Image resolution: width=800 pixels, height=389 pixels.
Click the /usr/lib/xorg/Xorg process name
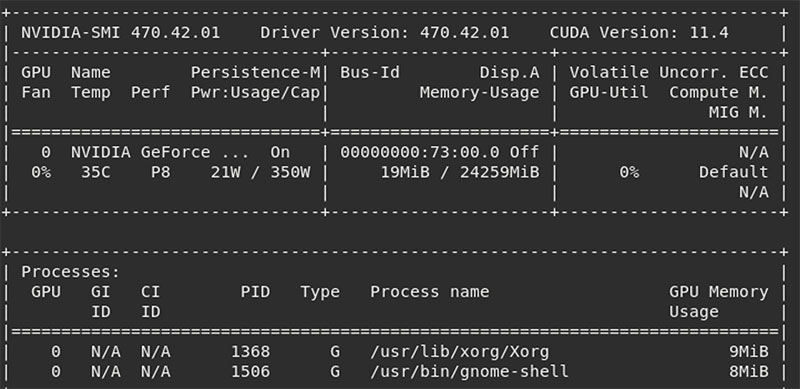[460, 352]
